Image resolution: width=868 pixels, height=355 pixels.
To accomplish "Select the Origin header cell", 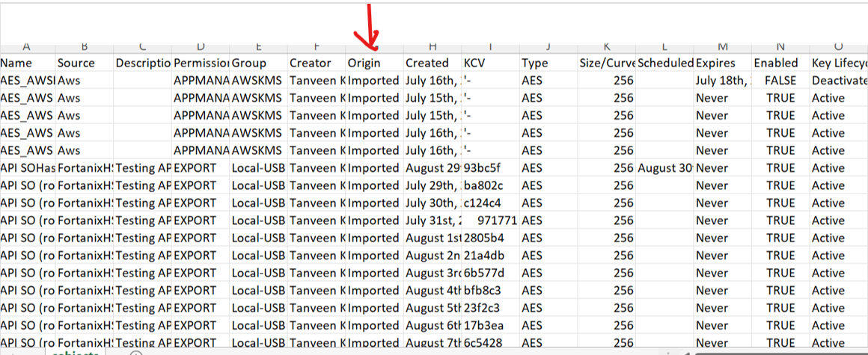I will pyautogui.click(x=374, y=64).
